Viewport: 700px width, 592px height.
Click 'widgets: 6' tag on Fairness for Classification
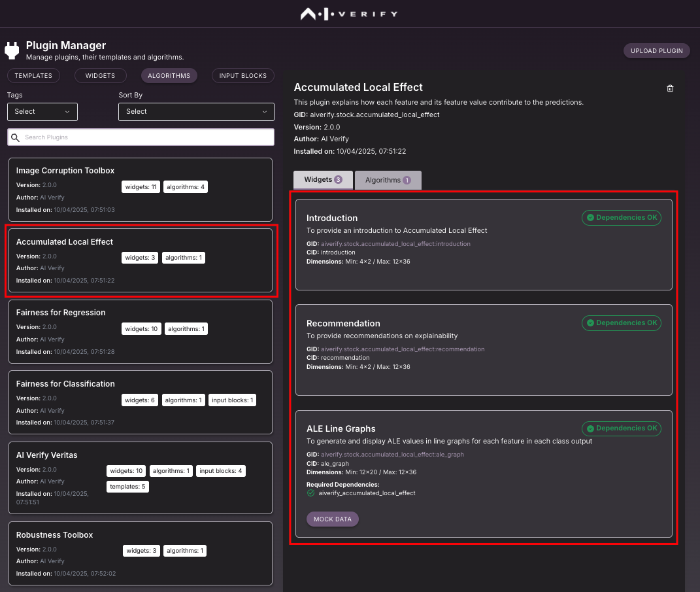(140, 400)
